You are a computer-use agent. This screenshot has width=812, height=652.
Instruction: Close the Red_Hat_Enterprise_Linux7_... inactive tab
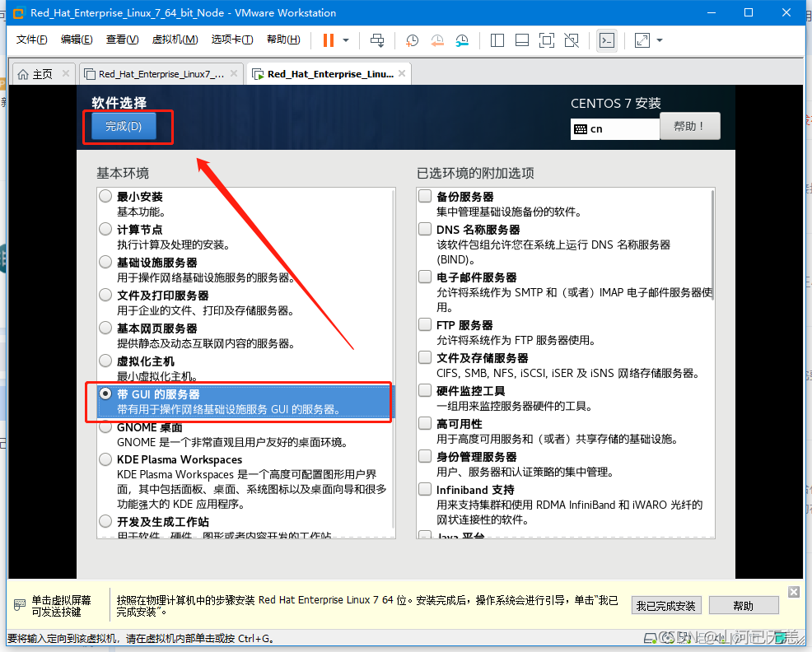point(234,73)
